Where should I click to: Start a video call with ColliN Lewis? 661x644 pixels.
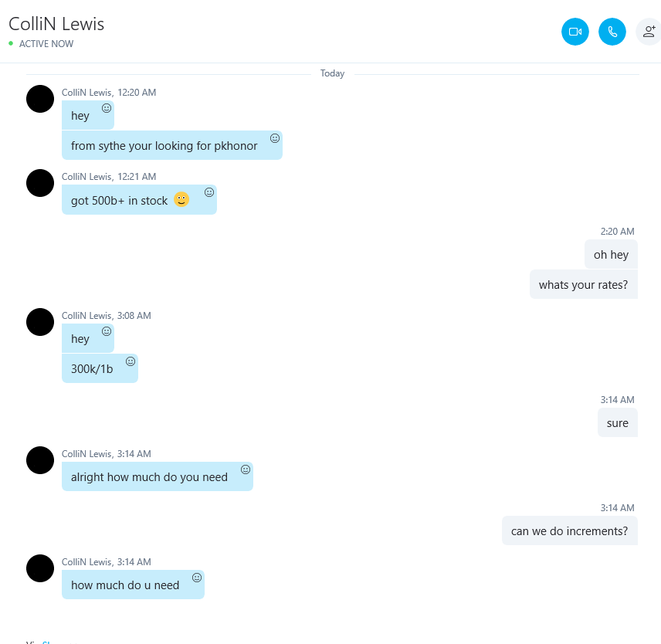tap(575, 32)
